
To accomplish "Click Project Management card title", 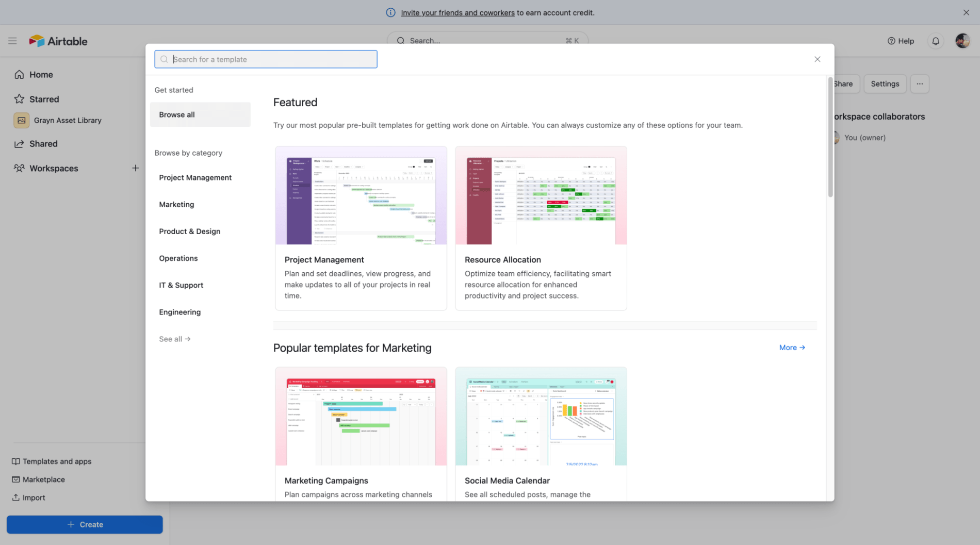I will coord(324,260).
